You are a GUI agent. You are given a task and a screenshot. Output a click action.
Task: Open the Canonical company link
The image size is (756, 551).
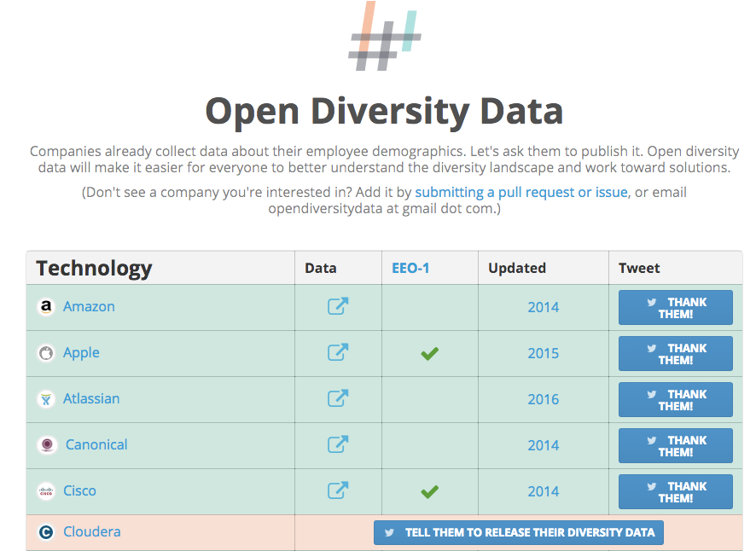(x=96, y=444)
